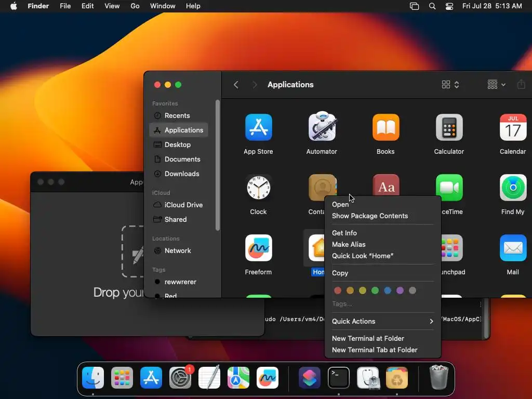Open Recents in Finder sidebar
Viewport: 532px width, 399px height.
pos(179,115)
